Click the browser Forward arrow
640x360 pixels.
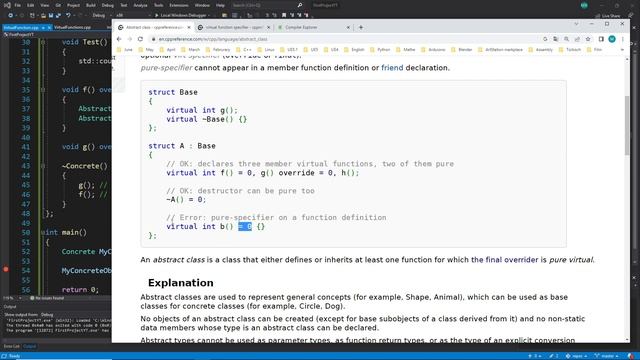coord(129,39)
